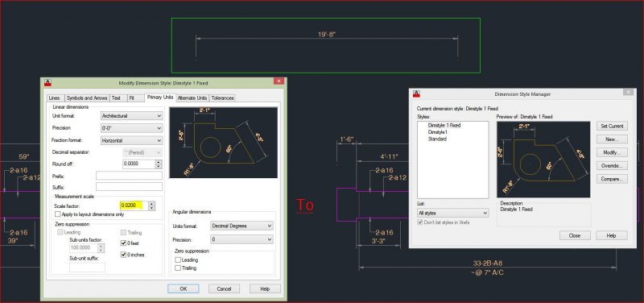Toggle the linear Trailing zero suppression checkbox
This screenshot has height=303, width=644.
coord(124,232)
